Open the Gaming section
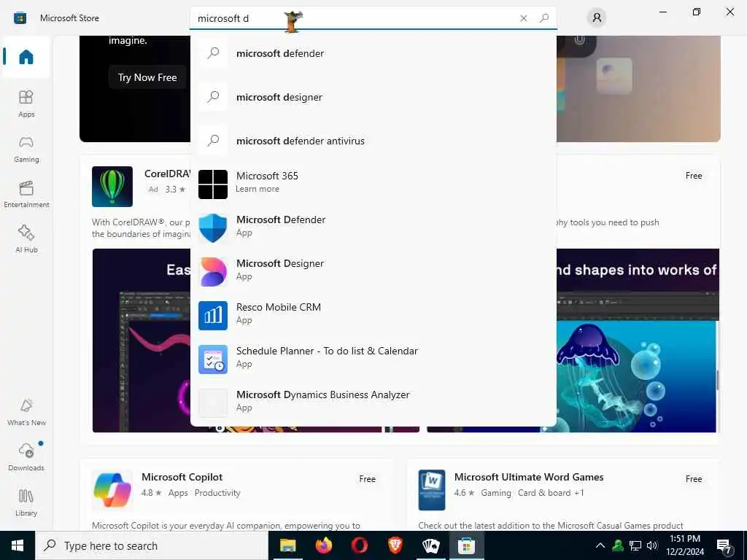 pyautogui.click(x=26, y=149)
